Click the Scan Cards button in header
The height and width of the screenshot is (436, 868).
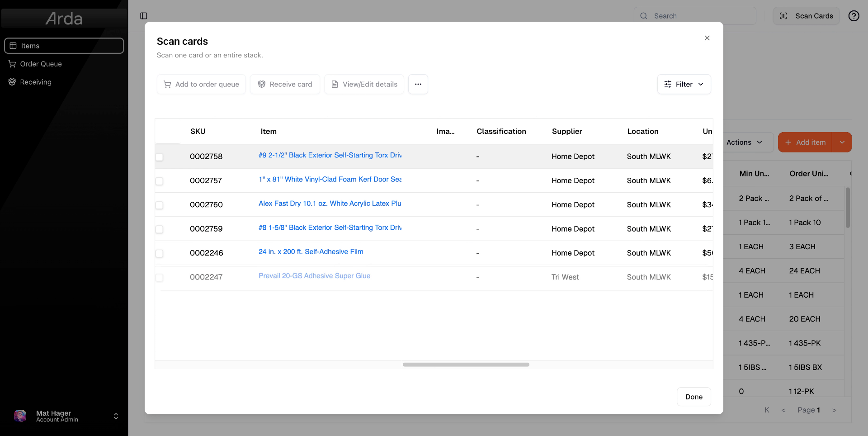coord(806,16)
